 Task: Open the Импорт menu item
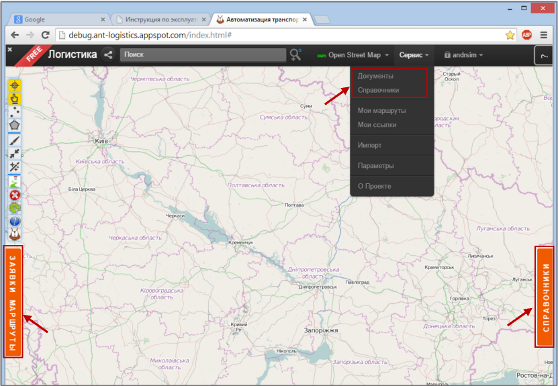tap(369, 145)
